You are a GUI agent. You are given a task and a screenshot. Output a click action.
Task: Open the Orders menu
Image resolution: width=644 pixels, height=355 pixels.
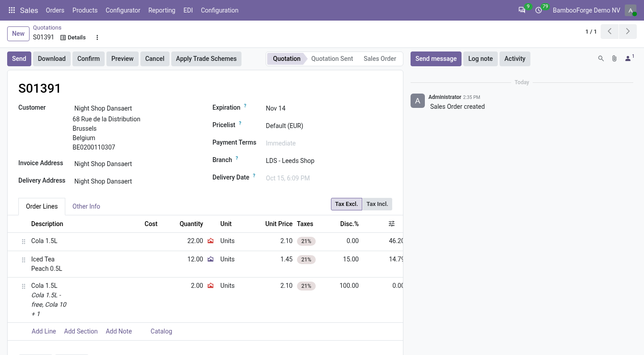(55, 10)
